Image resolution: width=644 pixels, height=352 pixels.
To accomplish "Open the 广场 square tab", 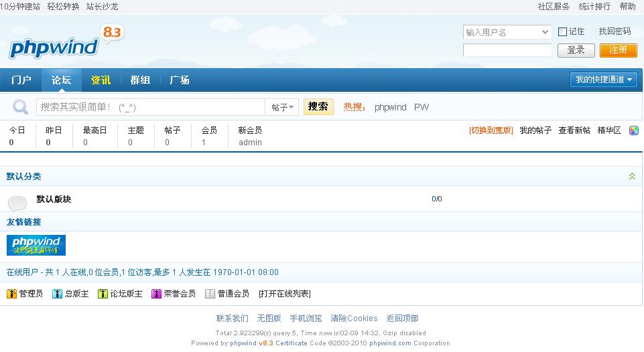I will 180,80.
